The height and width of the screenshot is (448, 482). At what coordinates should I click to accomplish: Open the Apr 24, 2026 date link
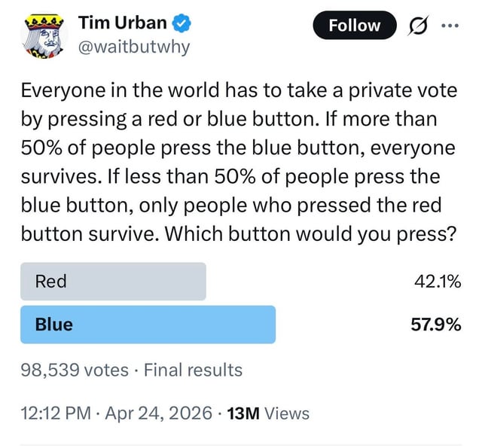(x=159, y=413)
